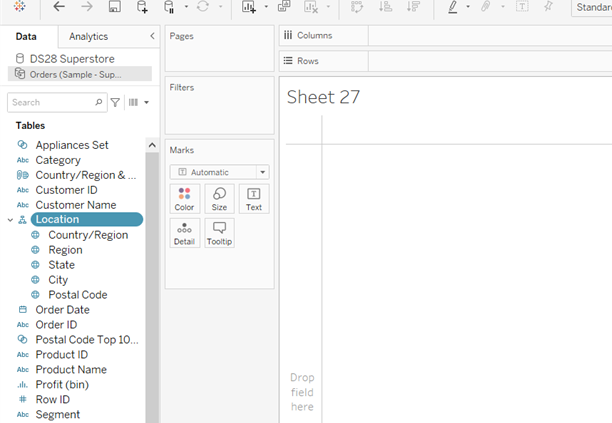Click the New Worksheet chart icon
The image size is (612, 423).
coord(249,7)
